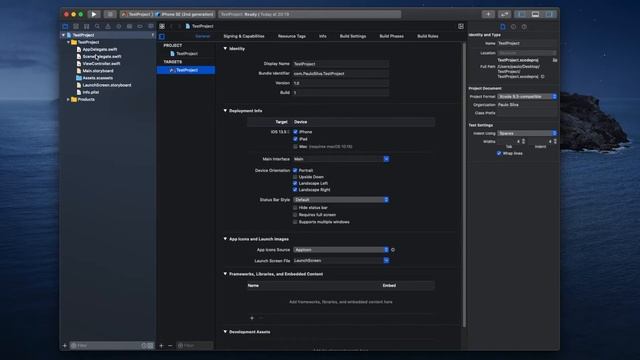Screen dimensions: 640x360
Task: Open the related items grid icon
Action: [162, 26]
